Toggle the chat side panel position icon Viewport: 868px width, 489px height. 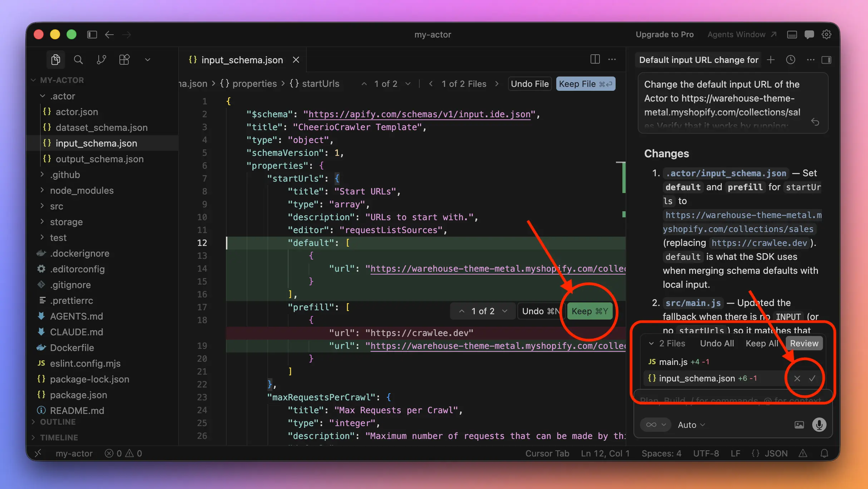pyautogui.click(x=827, y=60)
